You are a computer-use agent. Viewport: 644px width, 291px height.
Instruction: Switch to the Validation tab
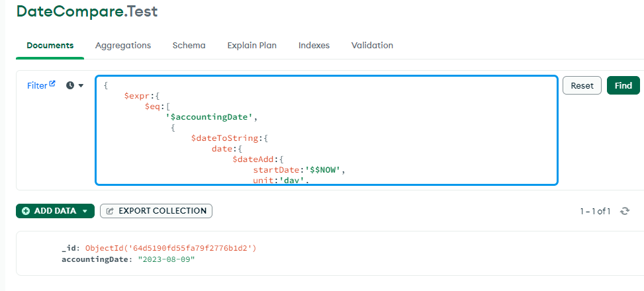(372, 46)
